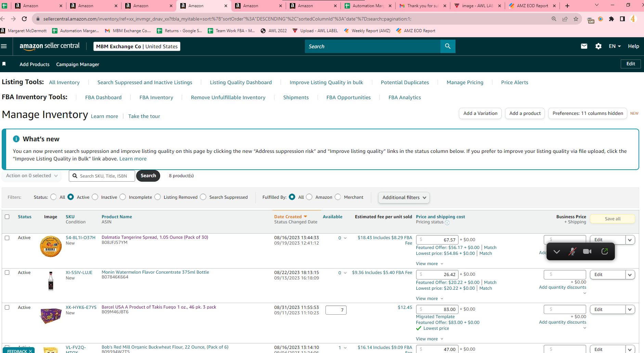Click the Add a Variation button
Viewport: 644px width, 353px height.
pyautogui.click(x=480, y=113)
